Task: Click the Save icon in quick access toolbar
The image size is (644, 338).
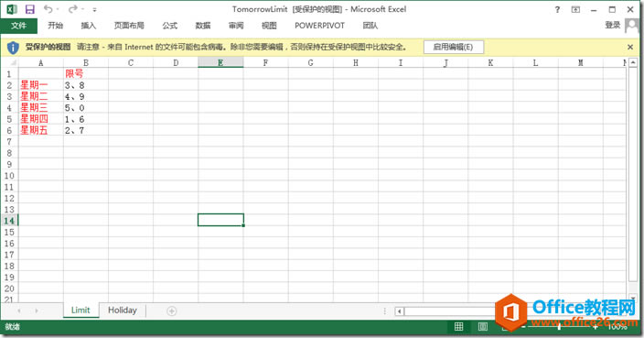Action: click(30, 9)
